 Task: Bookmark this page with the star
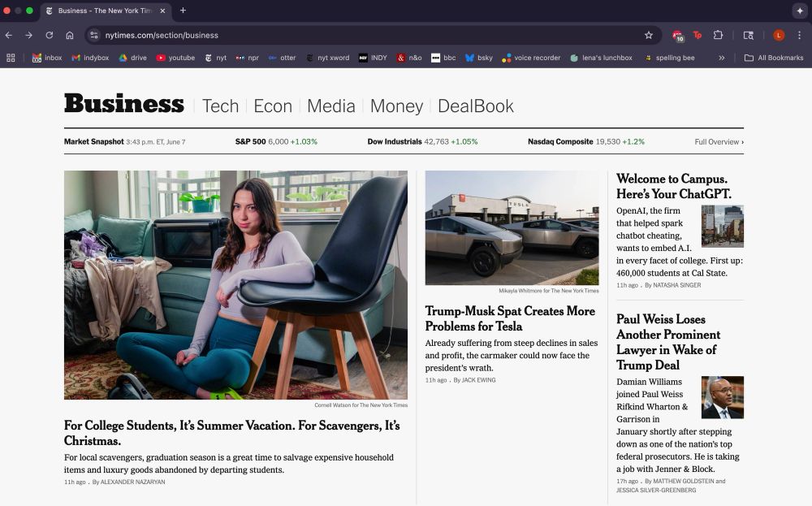(x=648, y=35)
